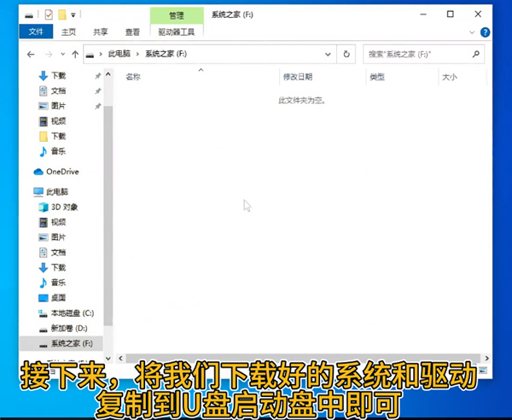
Task: Select 新加卷 (D:) drive in sidebar
Action: click(69, 328)
